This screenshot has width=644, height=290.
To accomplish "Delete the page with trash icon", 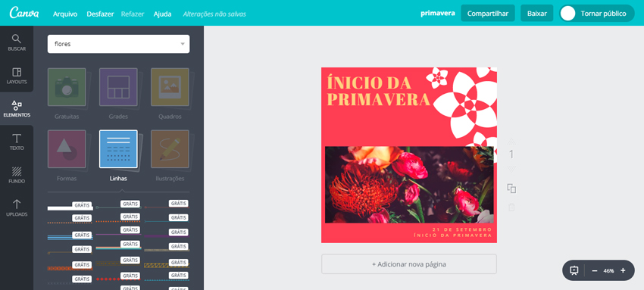I will (x=511, y=207).
